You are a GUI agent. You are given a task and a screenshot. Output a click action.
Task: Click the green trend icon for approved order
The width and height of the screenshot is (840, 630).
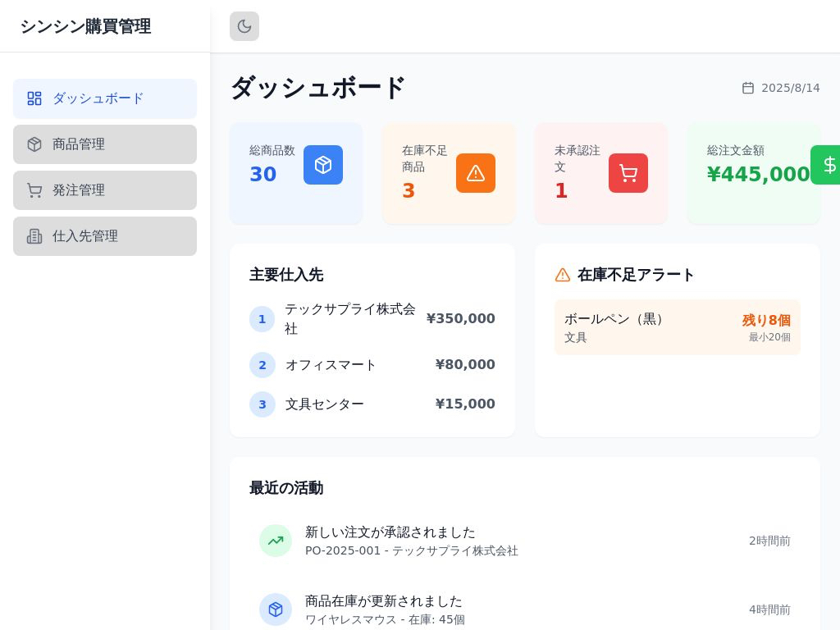pyautogui.click(x=276, y=541)
